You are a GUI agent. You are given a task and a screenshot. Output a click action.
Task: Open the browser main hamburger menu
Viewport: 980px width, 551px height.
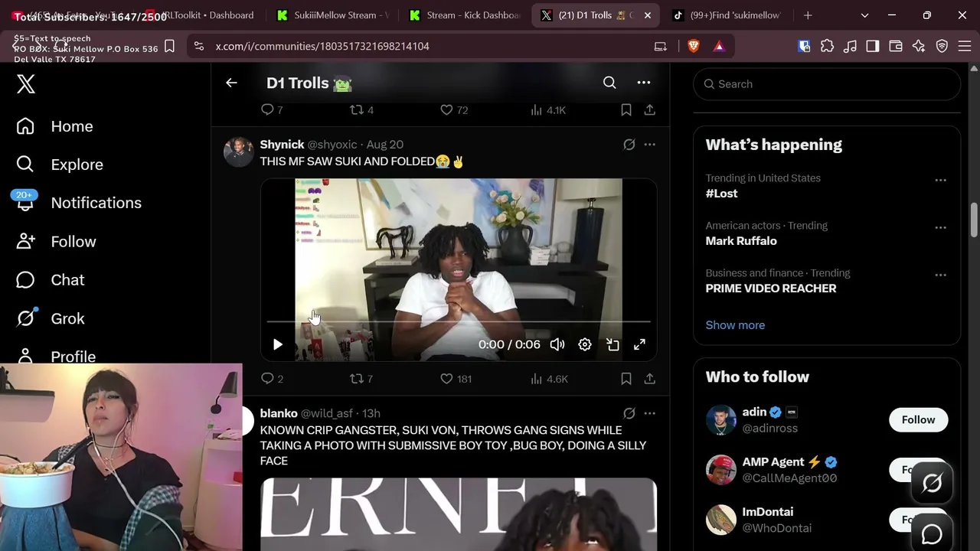(965, 47)
